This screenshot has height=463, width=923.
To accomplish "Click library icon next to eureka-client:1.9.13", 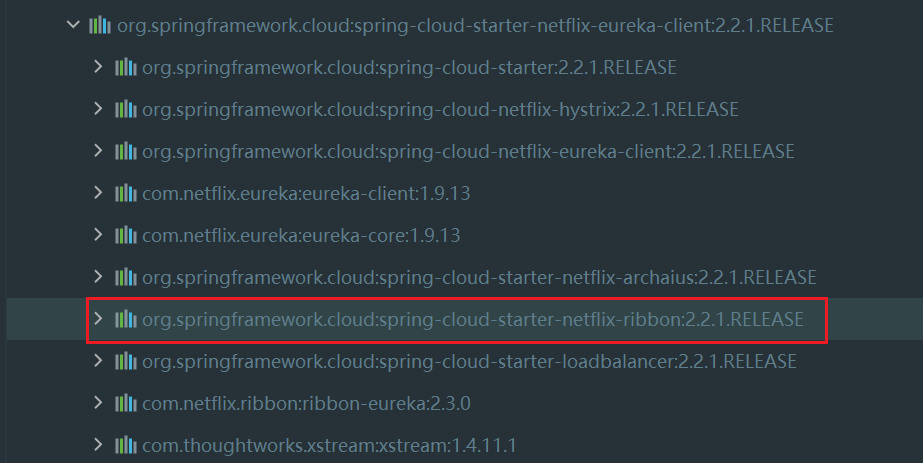I will 125,193.
